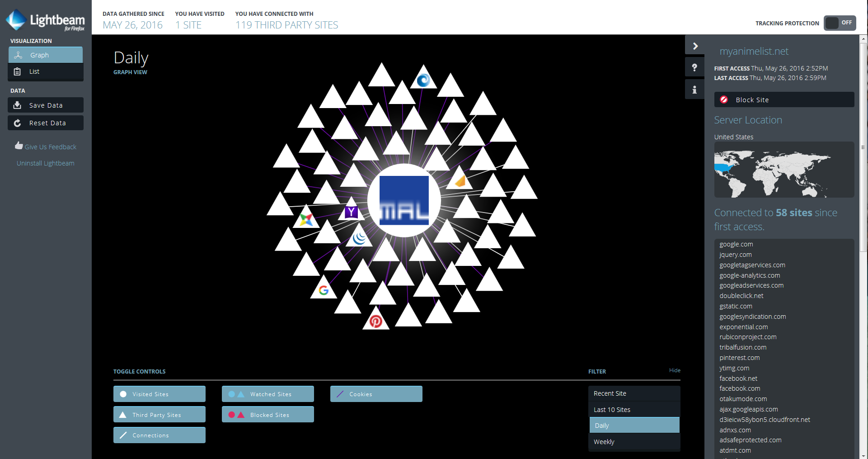The height and width of the screenshot is (459, 868).
Task: Click ytimg.com in the list
Action: [734, 368]
